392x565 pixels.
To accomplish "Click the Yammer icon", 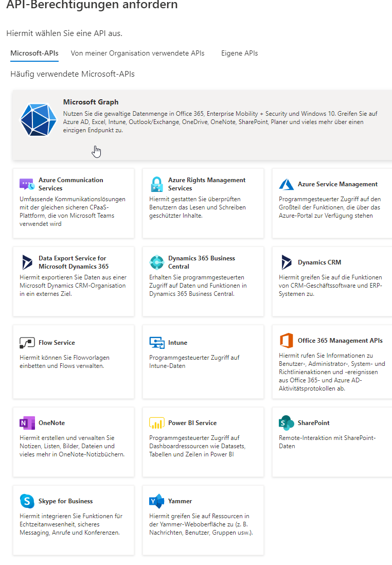I will 157,501.
